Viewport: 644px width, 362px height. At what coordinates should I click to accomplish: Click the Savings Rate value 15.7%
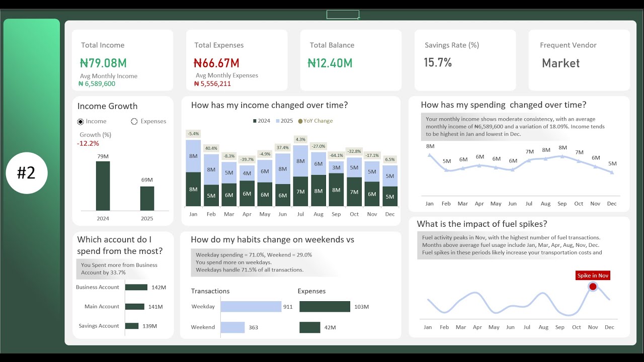click(438, 63)
